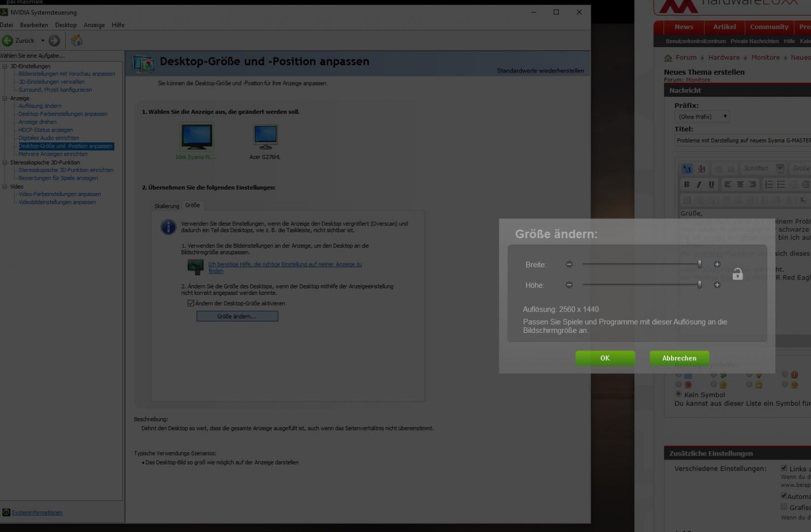
Task: Open the home icon in NVIDIA toolbar
Action: 77,41
